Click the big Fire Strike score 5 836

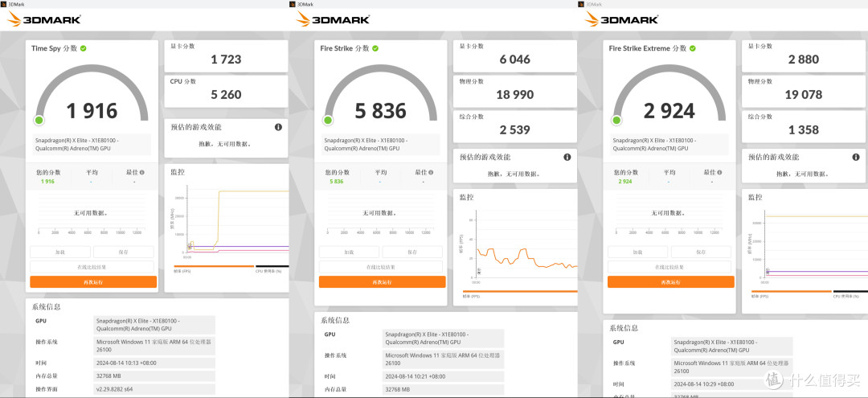pos(381,111)
